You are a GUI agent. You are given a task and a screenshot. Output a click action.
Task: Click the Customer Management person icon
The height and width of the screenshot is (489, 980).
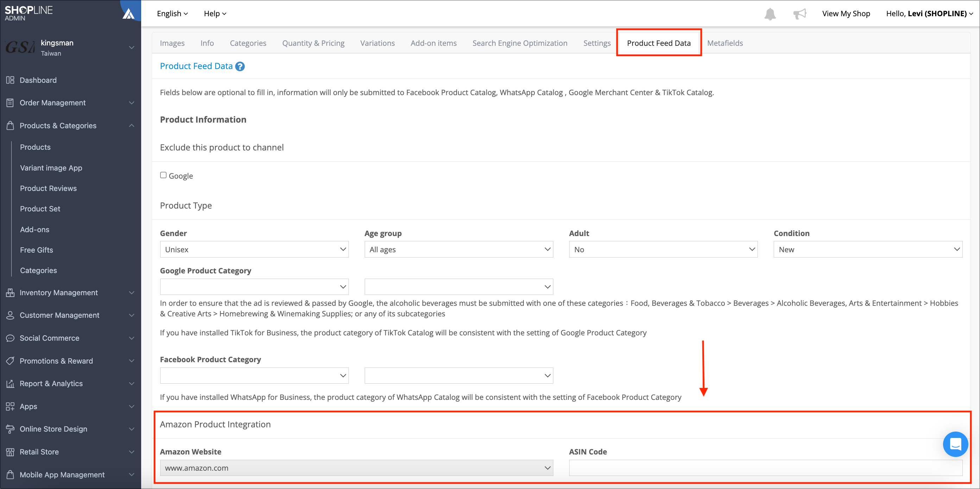10,315
